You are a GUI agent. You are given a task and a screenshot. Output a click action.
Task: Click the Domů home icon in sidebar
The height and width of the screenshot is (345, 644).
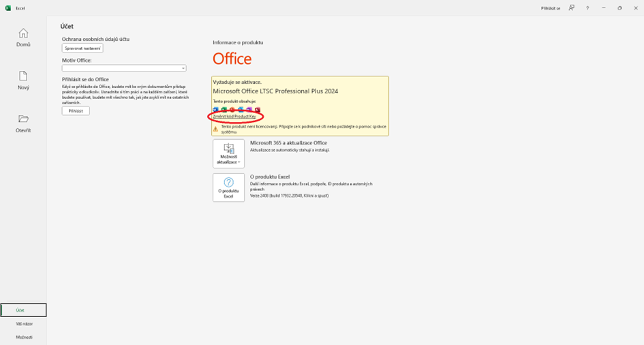point(23,33)
